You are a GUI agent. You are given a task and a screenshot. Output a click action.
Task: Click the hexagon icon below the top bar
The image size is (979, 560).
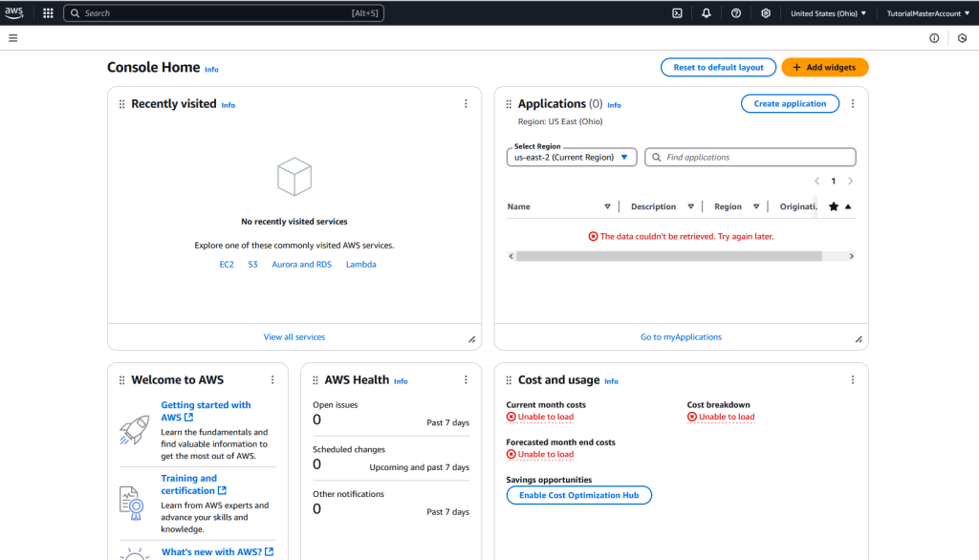(962, 38)
